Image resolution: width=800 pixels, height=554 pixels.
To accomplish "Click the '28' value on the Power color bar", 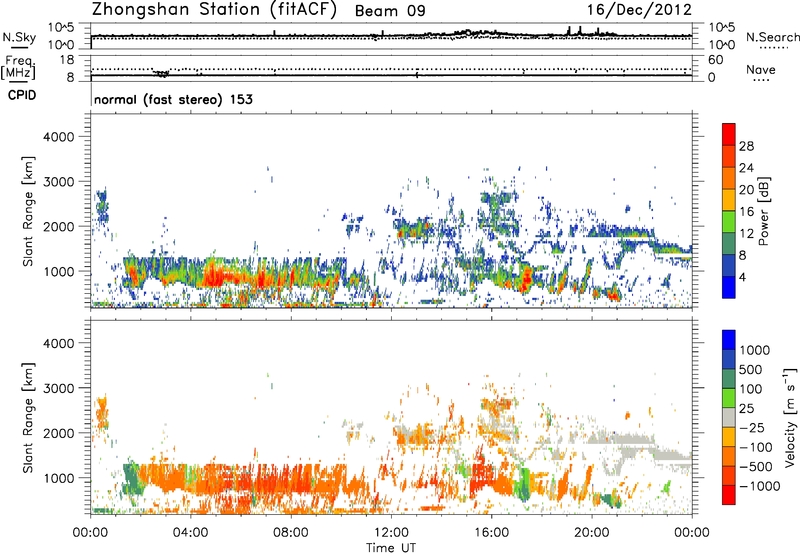I will point(746,146).
